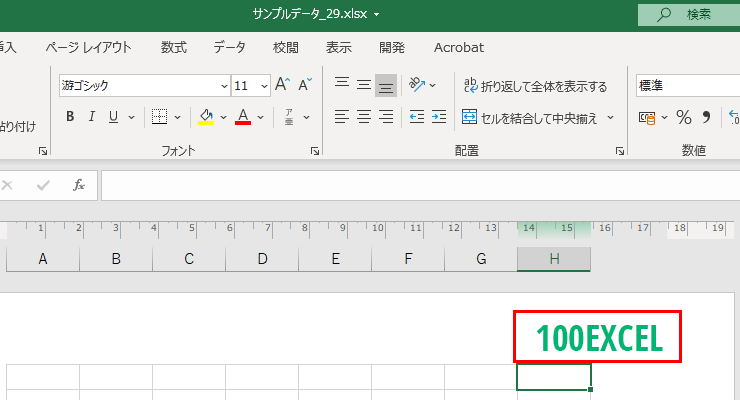Select column A header
Screen dimensions: 740x400
43,259
